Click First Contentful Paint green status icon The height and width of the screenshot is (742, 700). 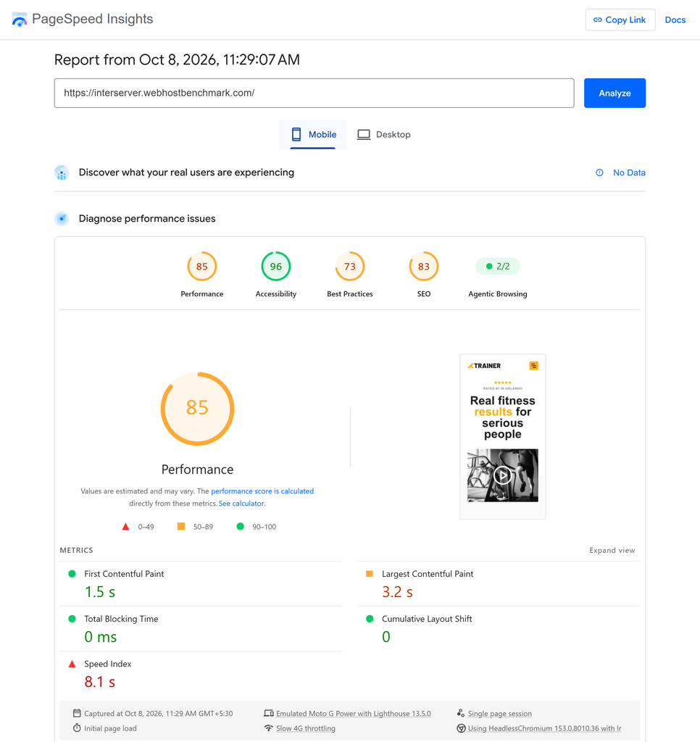[x=72, y=574]
